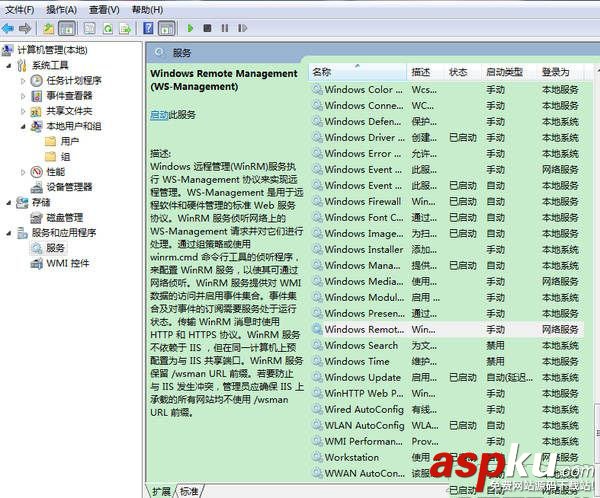Screen dimensions: 600x498
Task: Open Properties toolbar icon
Action: [90, 28]
